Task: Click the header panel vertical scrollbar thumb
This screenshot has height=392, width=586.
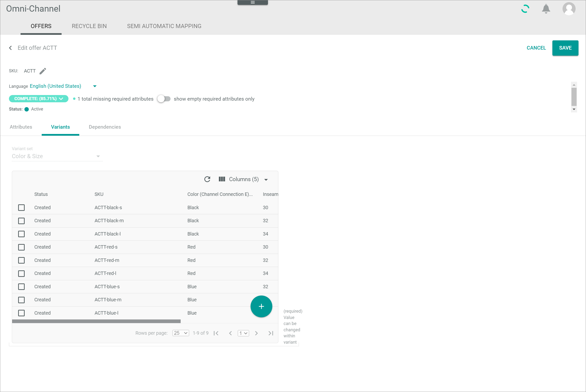Action: pos(574,97)
